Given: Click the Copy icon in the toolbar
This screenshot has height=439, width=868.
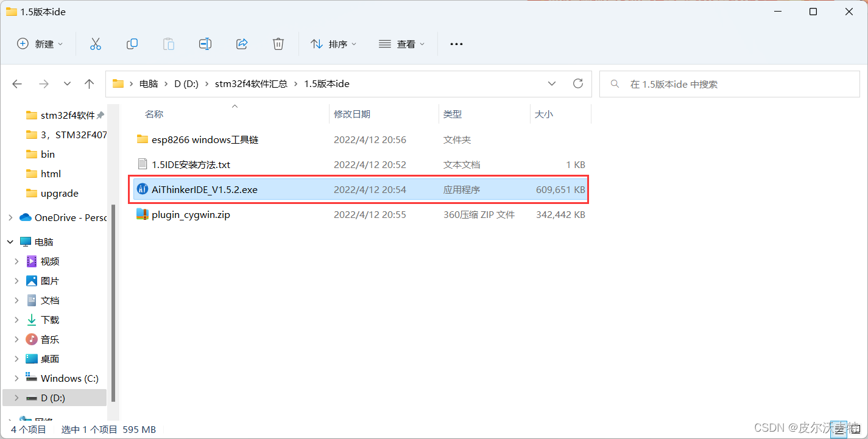Looking at the screenshot, I should tap(132, 44).
